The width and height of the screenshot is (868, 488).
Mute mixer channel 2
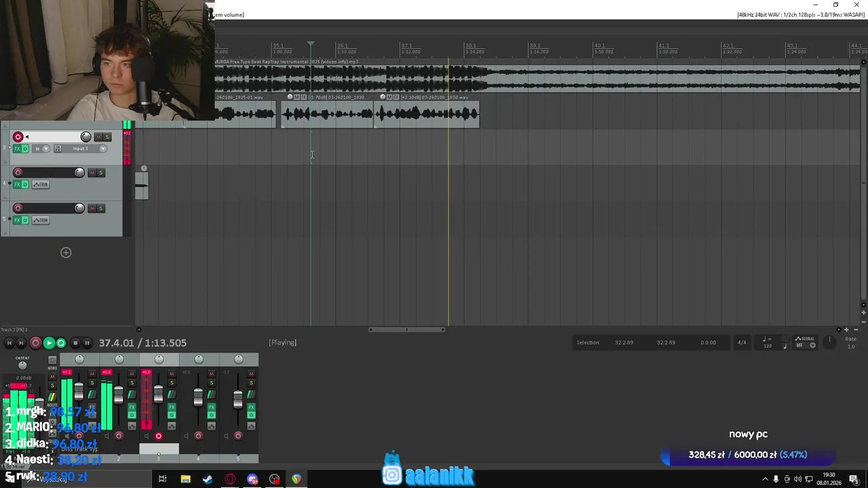click(132, 373)
